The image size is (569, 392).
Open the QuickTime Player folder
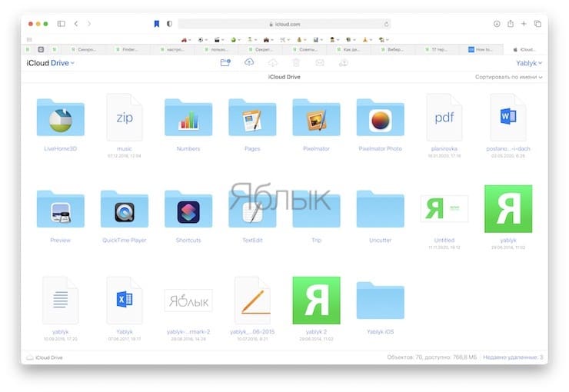pyautogui.click(x=125, y=209)
